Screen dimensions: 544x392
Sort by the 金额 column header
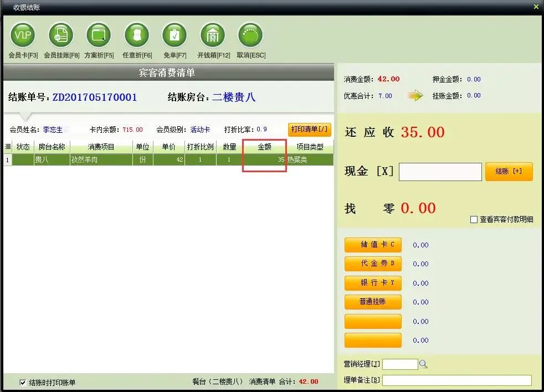click(x=264, y=147)
